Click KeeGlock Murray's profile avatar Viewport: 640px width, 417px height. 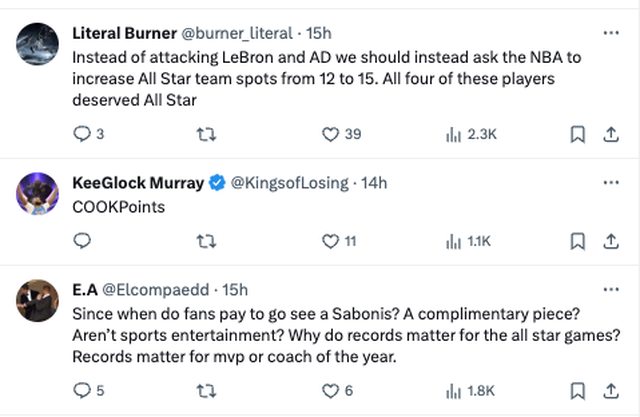(37, 193)
